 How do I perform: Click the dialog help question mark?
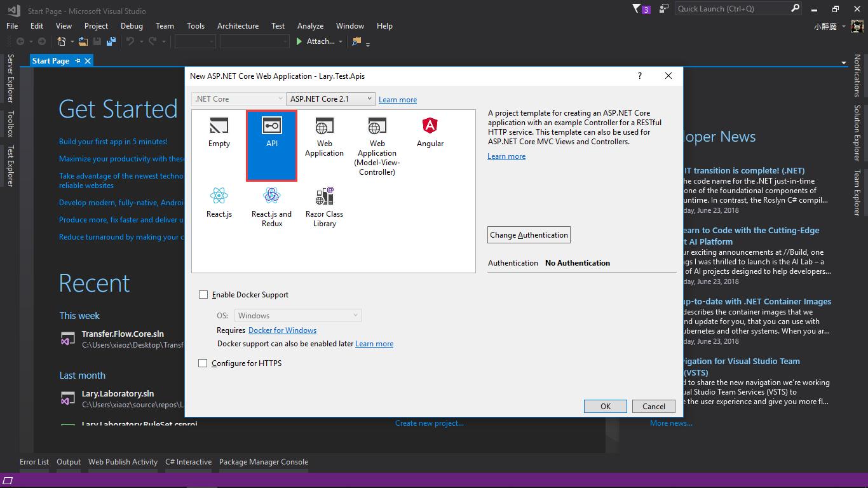(x=640, y=76)
